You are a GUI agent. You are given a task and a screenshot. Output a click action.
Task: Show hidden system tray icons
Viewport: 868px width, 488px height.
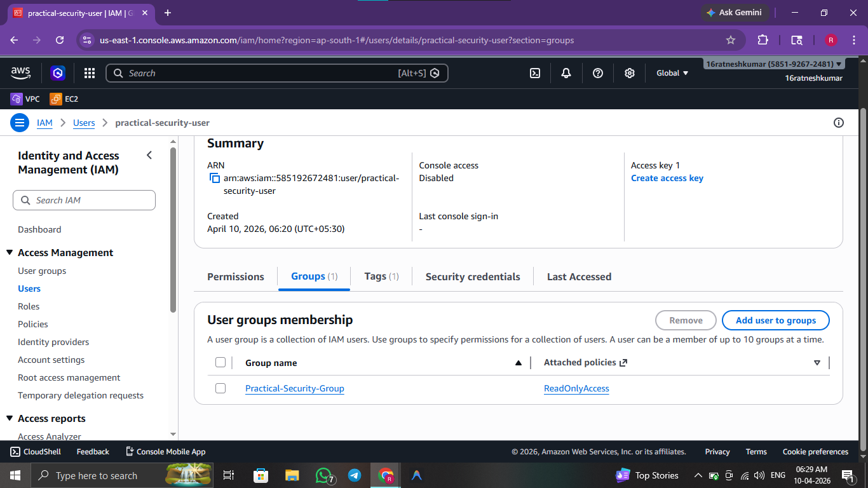(698, 475)
